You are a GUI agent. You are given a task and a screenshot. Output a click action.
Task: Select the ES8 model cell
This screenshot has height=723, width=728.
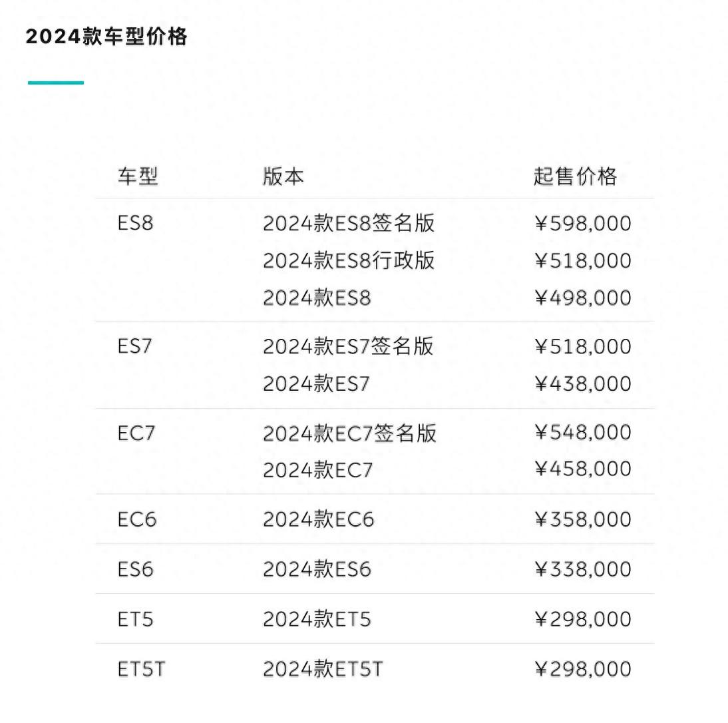[x=136, y=223]
